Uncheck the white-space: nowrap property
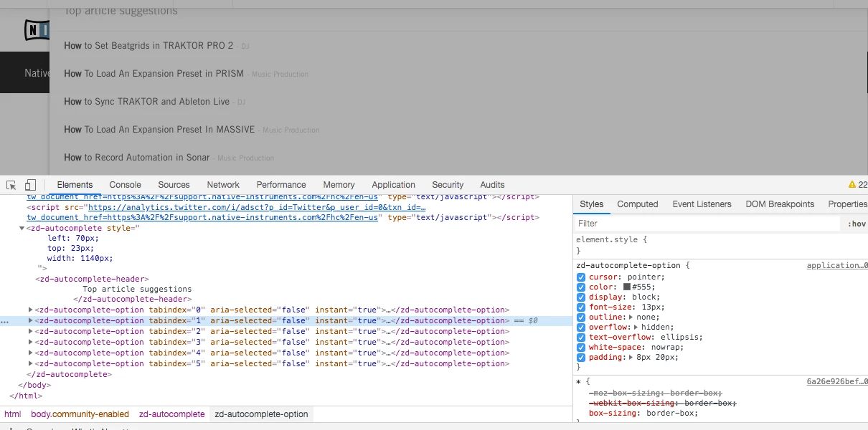 (x=581, y=347)
